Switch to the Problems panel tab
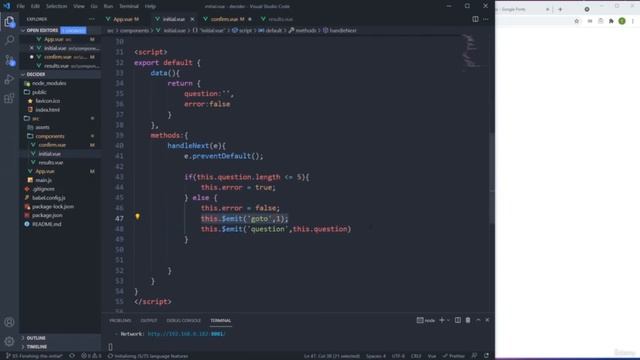Image resolution: width=640 pixels, height=360 pixels. pyautogui.click(x=120, y=321)
